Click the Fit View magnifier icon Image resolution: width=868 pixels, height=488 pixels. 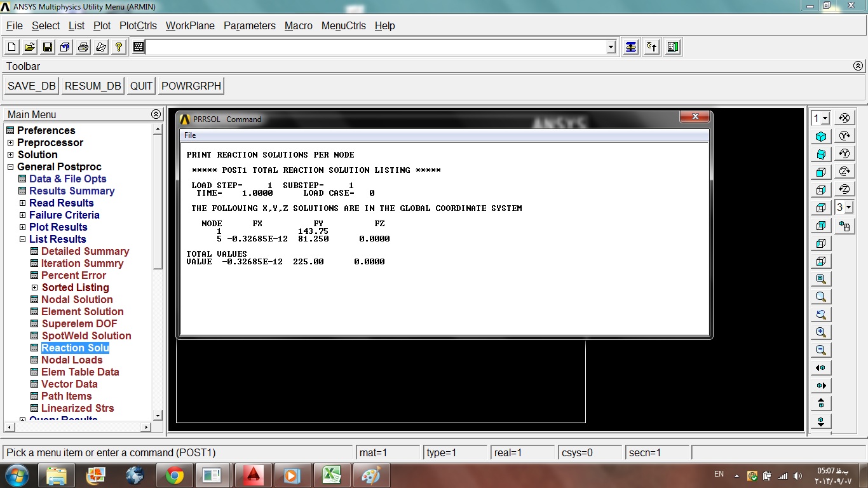coord(821,279)
